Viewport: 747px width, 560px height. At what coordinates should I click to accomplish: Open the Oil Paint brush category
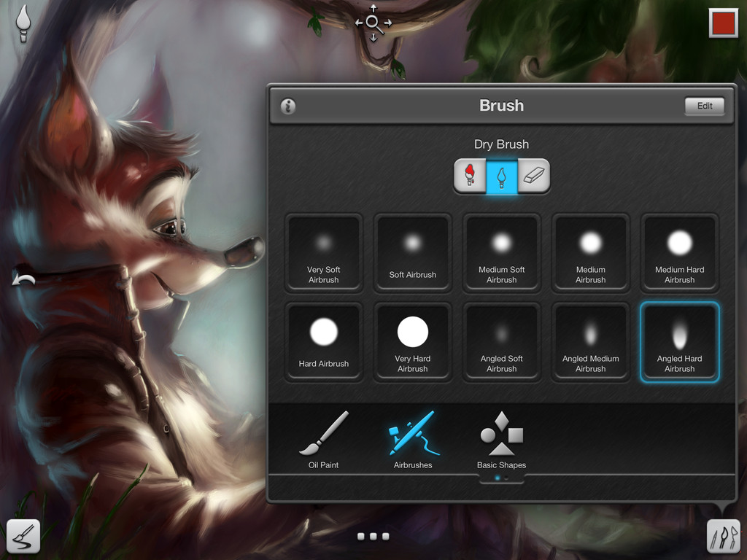click(323, 440)
